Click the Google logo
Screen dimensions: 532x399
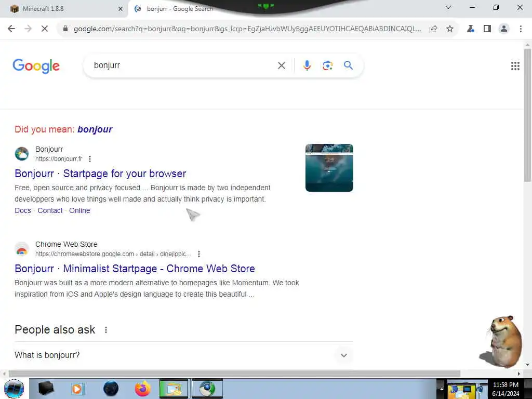(x=36, y=66)
